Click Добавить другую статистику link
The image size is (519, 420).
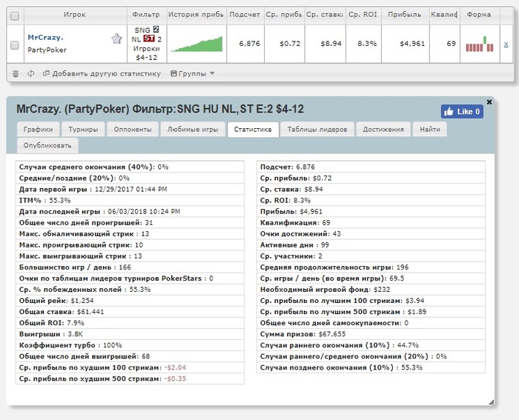(106, 73)
